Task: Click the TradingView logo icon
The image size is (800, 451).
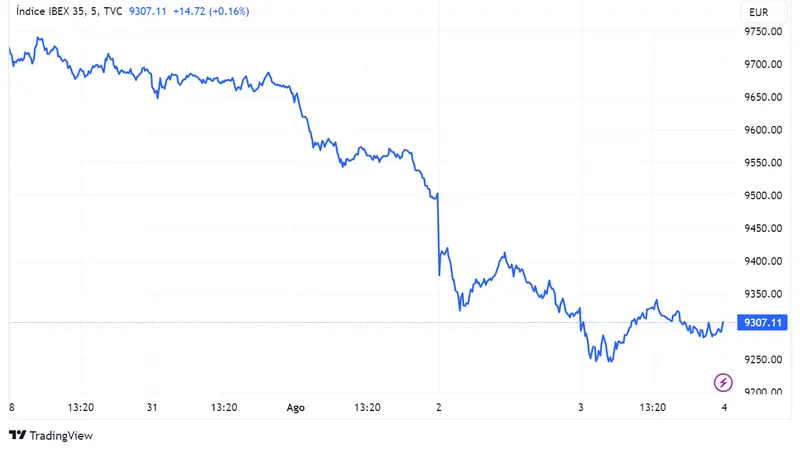Action: [x=17, y=435]
